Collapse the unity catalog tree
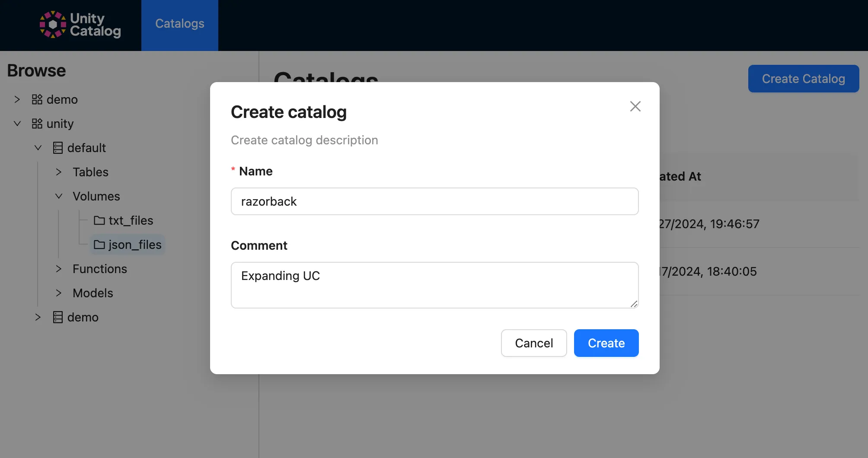Screen dimensions: 868x458 click(17, 124)
